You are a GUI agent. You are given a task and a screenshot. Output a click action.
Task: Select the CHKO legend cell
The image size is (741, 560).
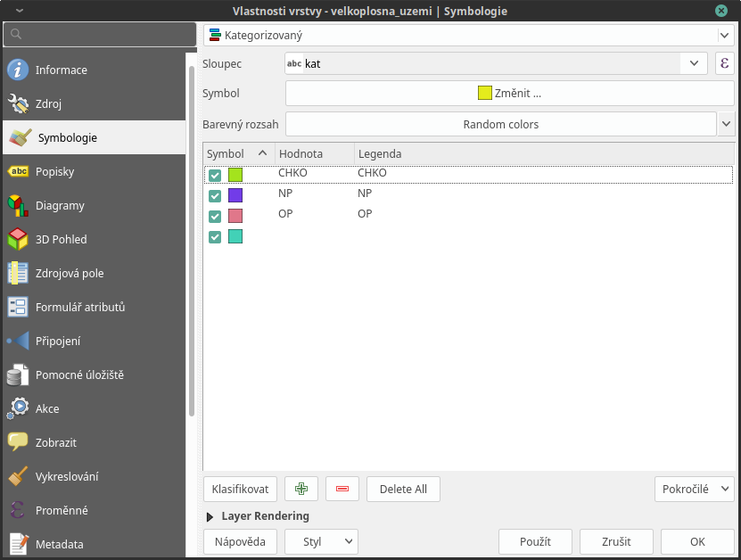(372, 172)
